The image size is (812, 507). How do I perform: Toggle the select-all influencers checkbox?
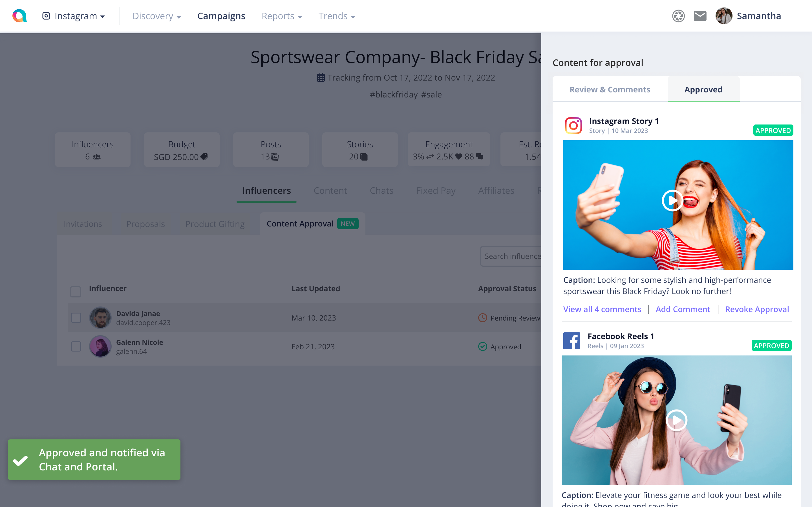(x=76, y=291)
